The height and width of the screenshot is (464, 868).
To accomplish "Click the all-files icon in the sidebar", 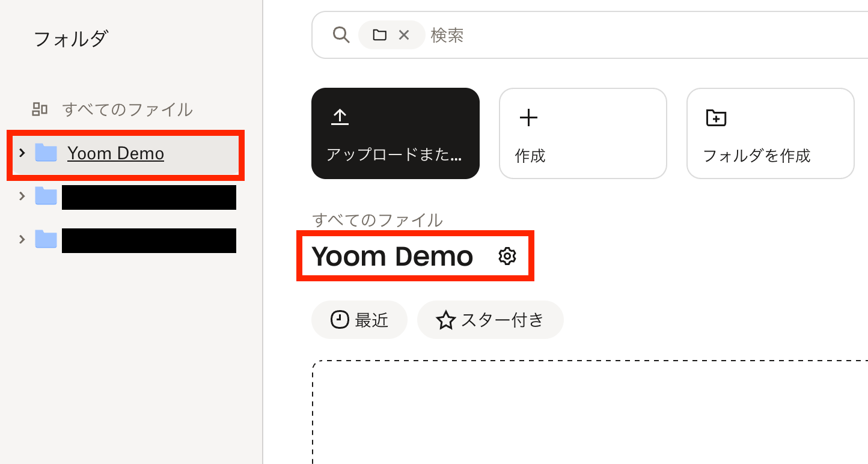I will (x=40, y=109).
